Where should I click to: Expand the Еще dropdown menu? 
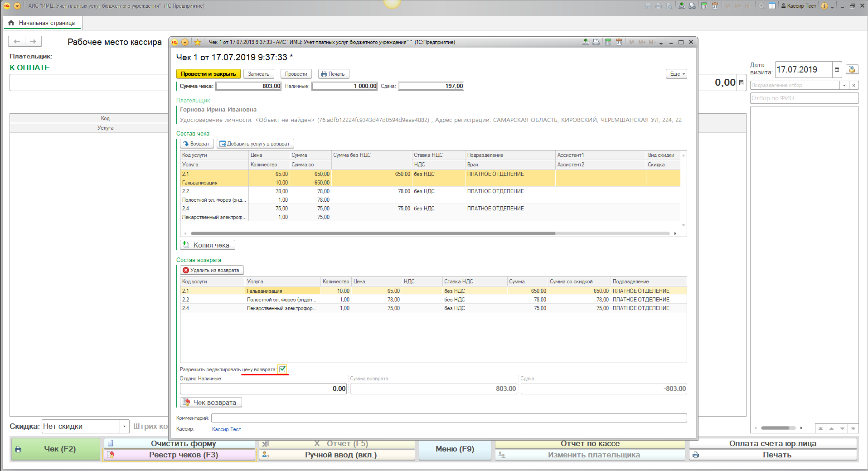(676, 74)
